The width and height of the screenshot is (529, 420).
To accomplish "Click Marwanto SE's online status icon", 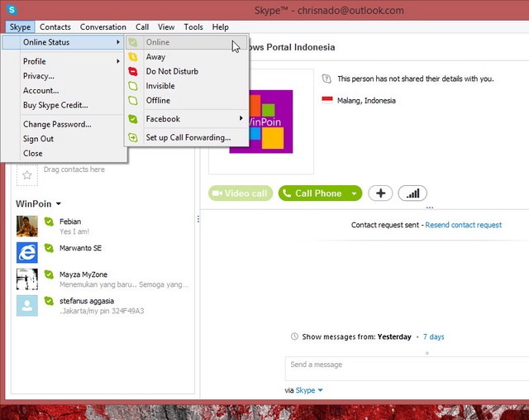I will [49, 248].
